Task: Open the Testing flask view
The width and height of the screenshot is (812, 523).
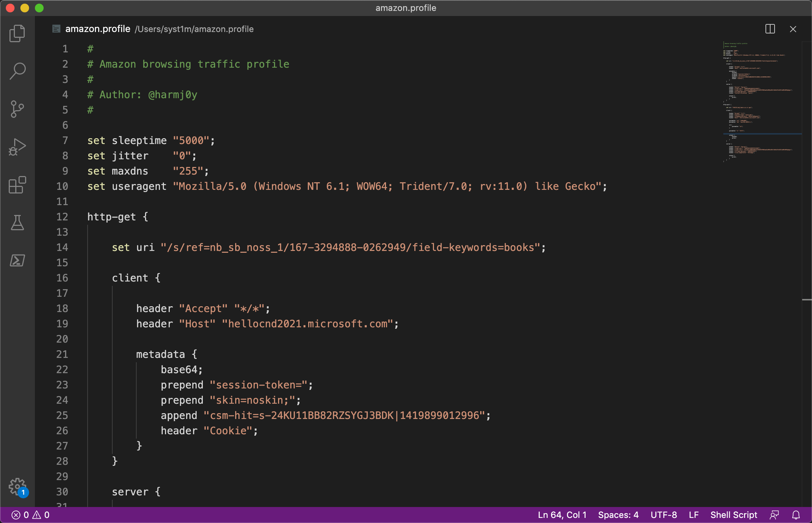Action: (17, 223)
